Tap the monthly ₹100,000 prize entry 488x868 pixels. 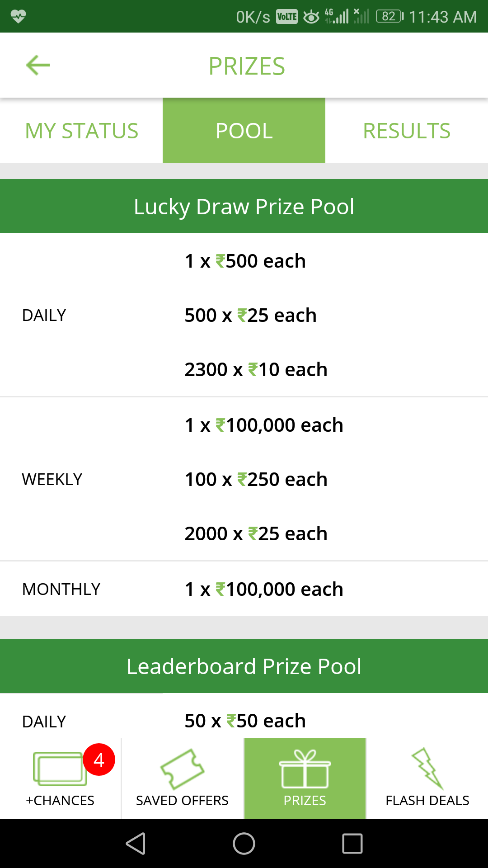[264, 590]
